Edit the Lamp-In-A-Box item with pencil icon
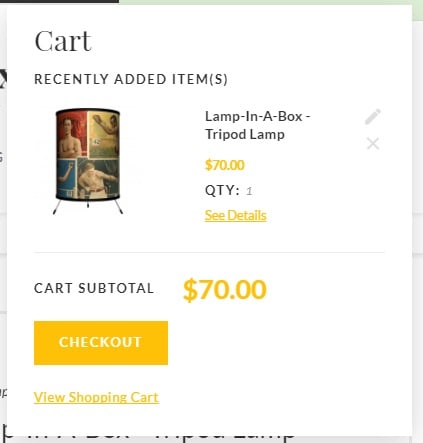Image resolution: width=423 pixels, height=443 pixels. pyautogui.click(x=373, y=117)
